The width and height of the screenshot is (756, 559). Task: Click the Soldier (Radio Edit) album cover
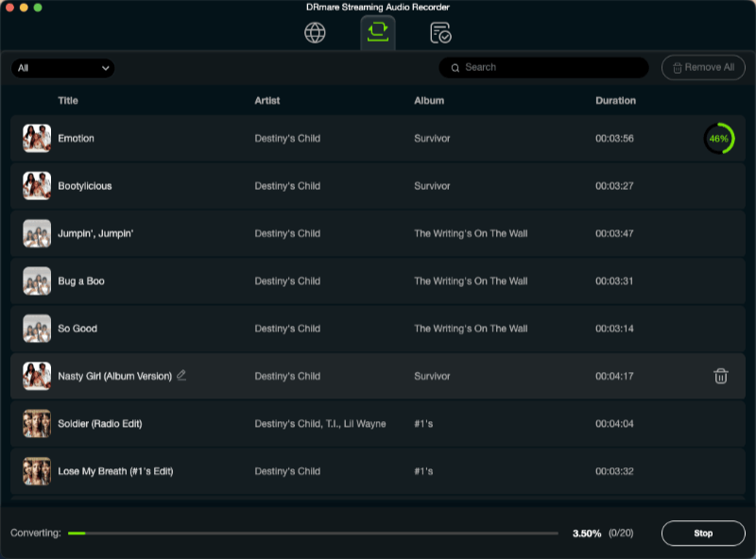point(37,424)
